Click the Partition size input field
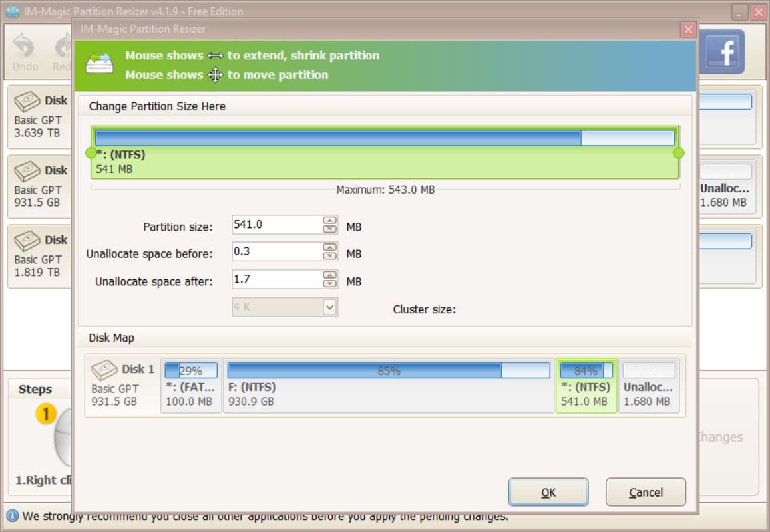 click(x=277, y=225)
